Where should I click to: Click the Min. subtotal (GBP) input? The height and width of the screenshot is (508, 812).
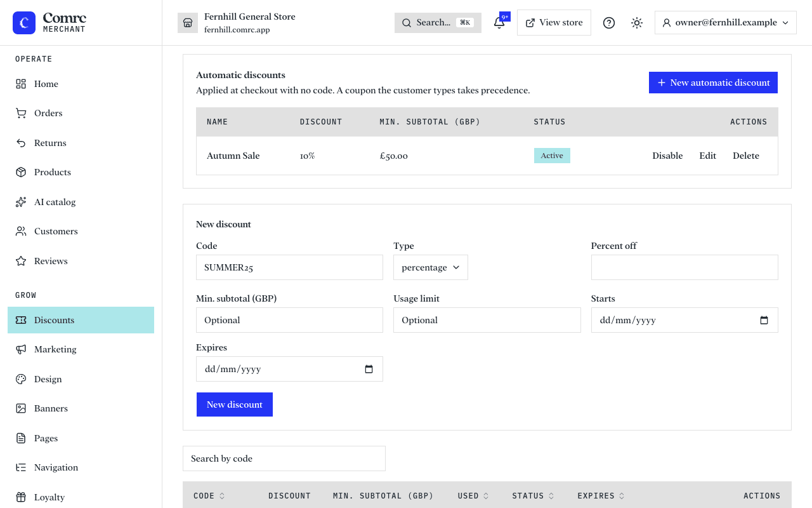tap(289, 320)
